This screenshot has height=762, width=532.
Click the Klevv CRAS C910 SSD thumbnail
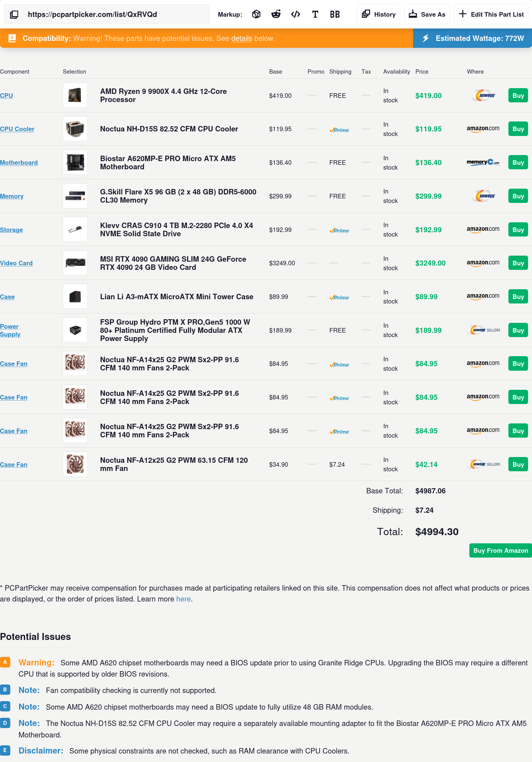coord(75,229)
